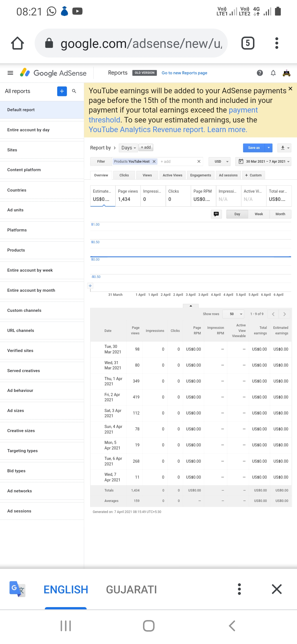Go to next table page
This screenshot has height=644, width=297.
click(284, 314)
